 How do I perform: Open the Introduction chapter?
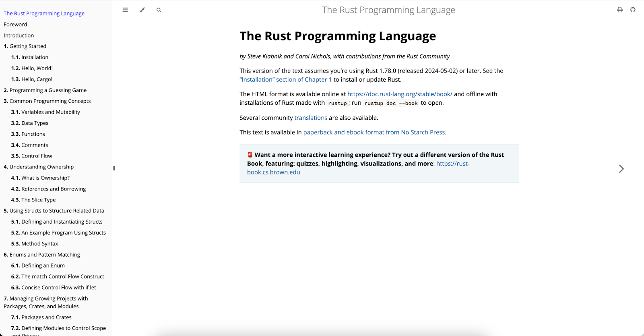point(19,35)
